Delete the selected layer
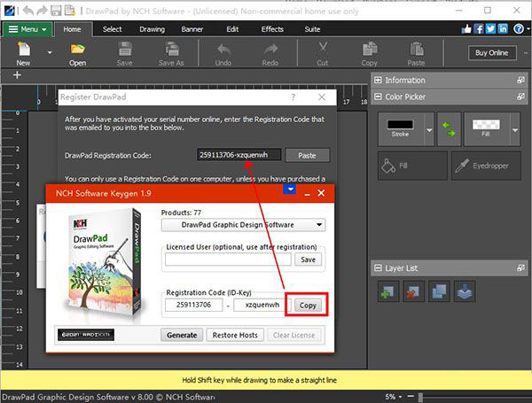The image size is (532, 403). pos(413,291)
